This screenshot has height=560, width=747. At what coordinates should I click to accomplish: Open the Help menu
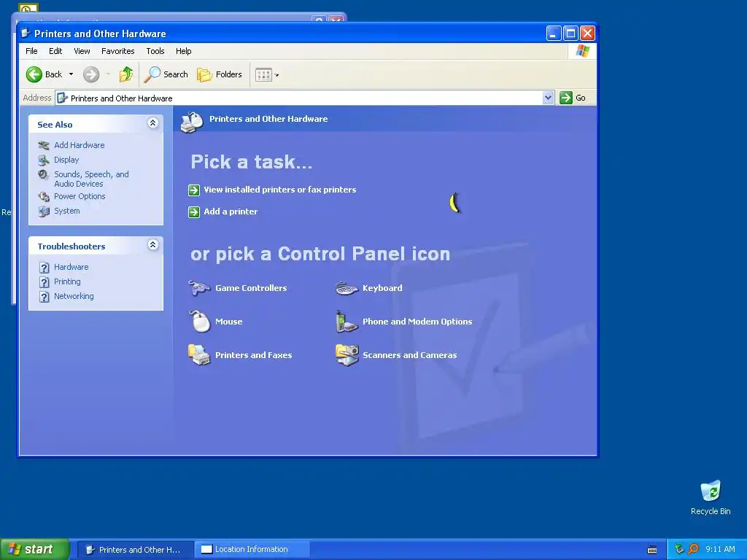pyautogui.click(x=183, y=51)
